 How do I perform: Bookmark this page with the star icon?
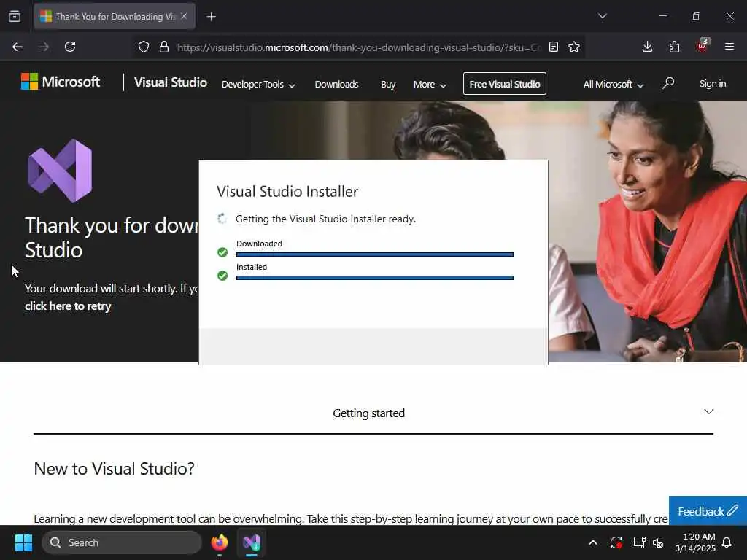(x=574, y=47)
